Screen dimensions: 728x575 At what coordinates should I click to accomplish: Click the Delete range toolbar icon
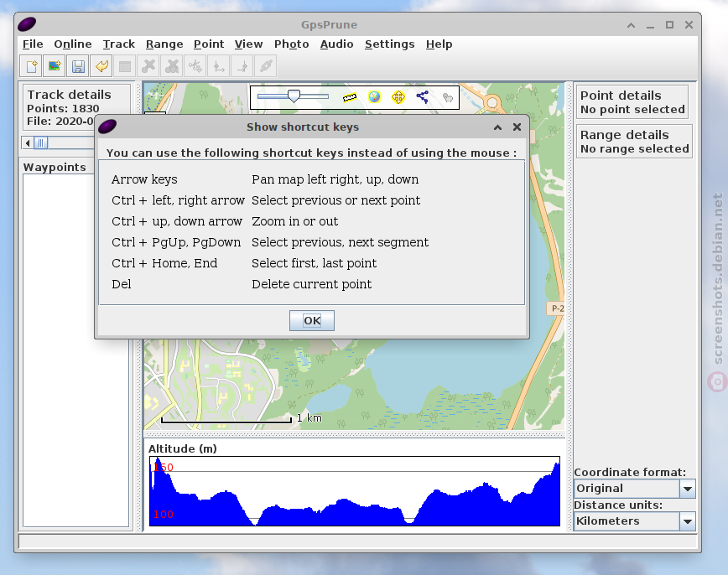point(172,66)
